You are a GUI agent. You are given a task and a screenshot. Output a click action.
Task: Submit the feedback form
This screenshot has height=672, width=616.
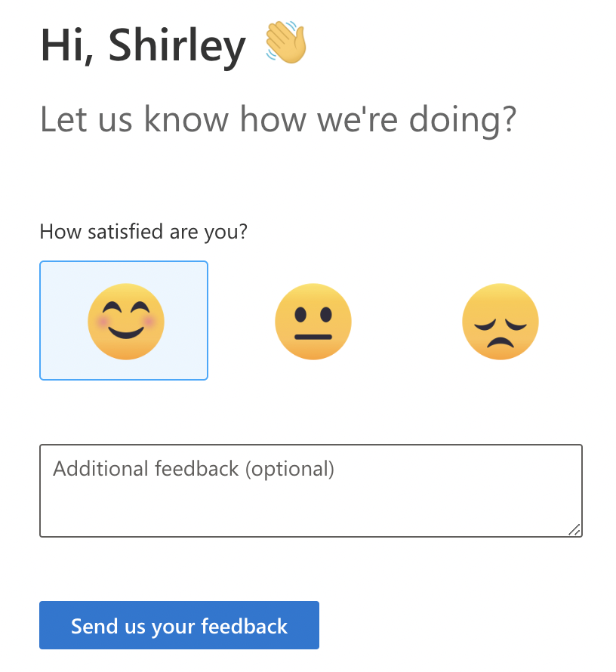[x=179, y=625]
